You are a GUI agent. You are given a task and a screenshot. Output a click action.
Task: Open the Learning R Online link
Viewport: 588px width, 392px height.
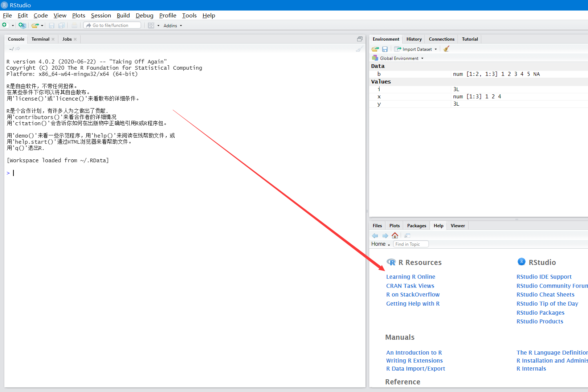(411, 277)
